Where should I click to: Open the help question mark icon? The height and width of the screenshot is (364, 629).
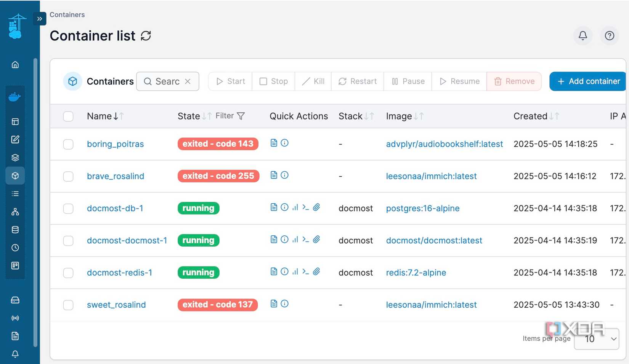(x=610, y=36)
